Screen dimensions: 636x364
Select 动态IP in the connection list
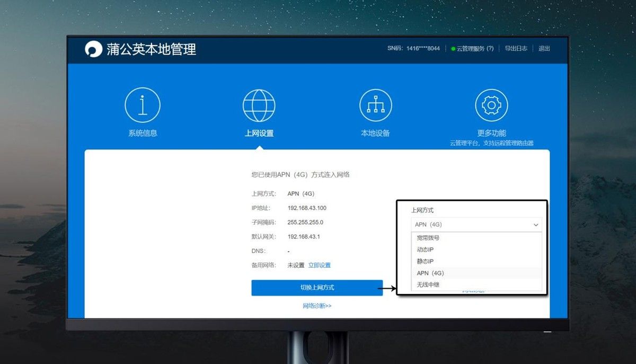point(426,250)
